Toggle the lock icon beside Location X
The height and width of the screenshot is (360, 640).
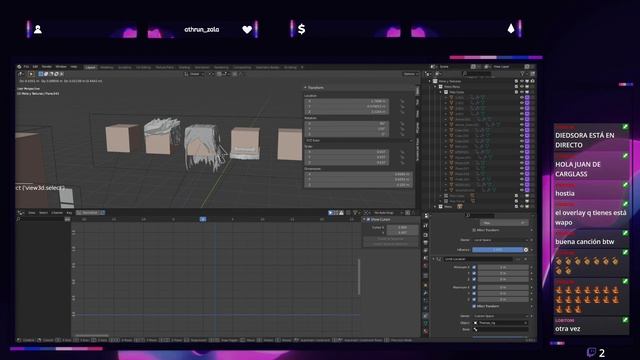pyautogui.click(x=402, y=101)
